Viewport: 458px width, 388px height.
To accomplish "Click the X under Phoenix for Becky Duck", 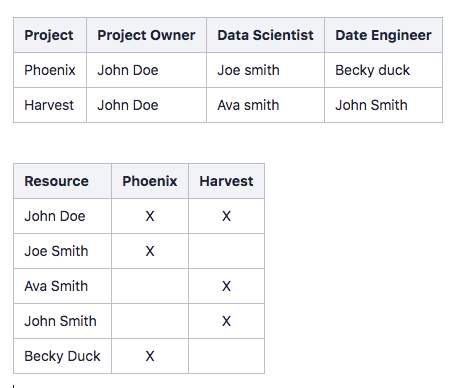I will pos(150,356).
